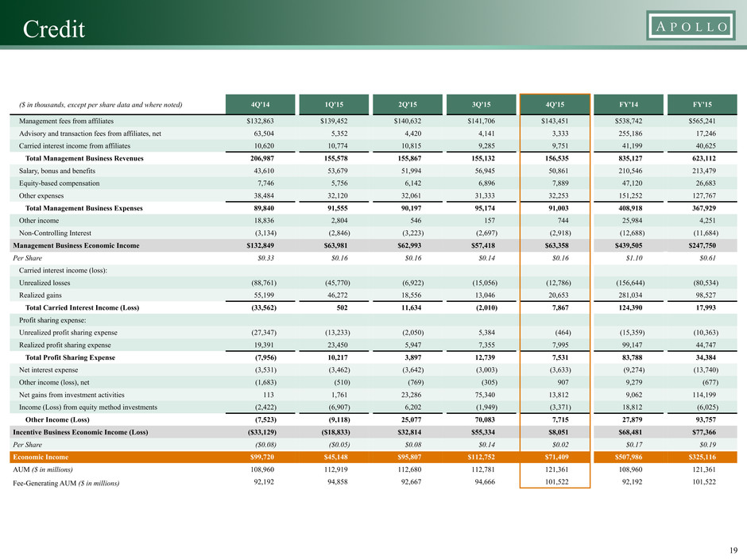Click FY'14 total revenues value 835,127
Viewport: 747px width, 560px height.
pos(630,159)
